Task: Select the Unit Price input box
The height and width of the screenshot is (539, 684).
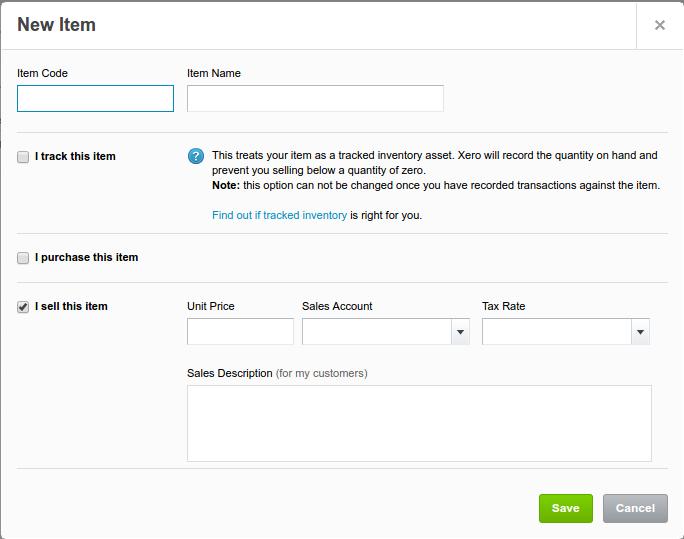Action: 240,331
